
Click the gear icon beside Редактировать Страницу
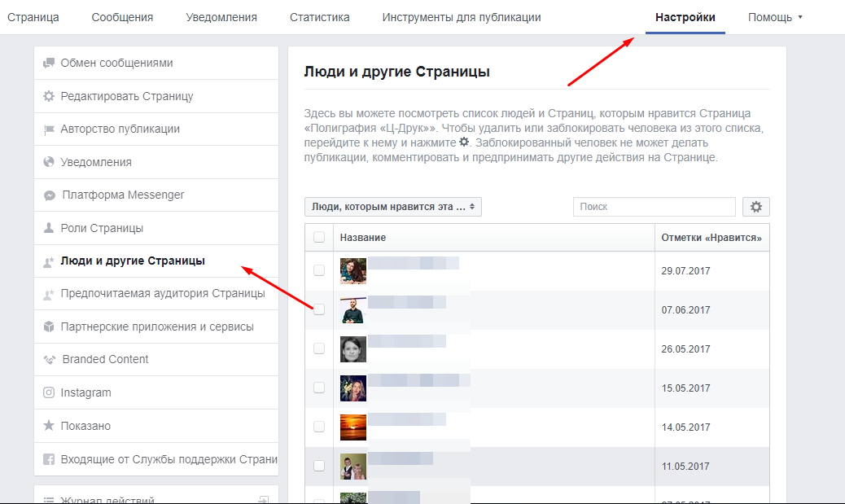point(49,96)
